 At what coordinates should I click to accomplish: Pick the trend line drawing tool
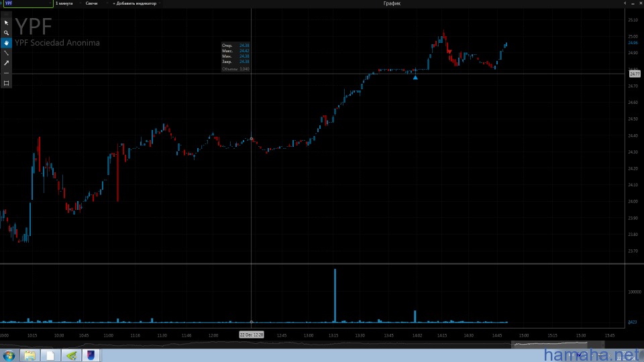(x=6, y=53)
